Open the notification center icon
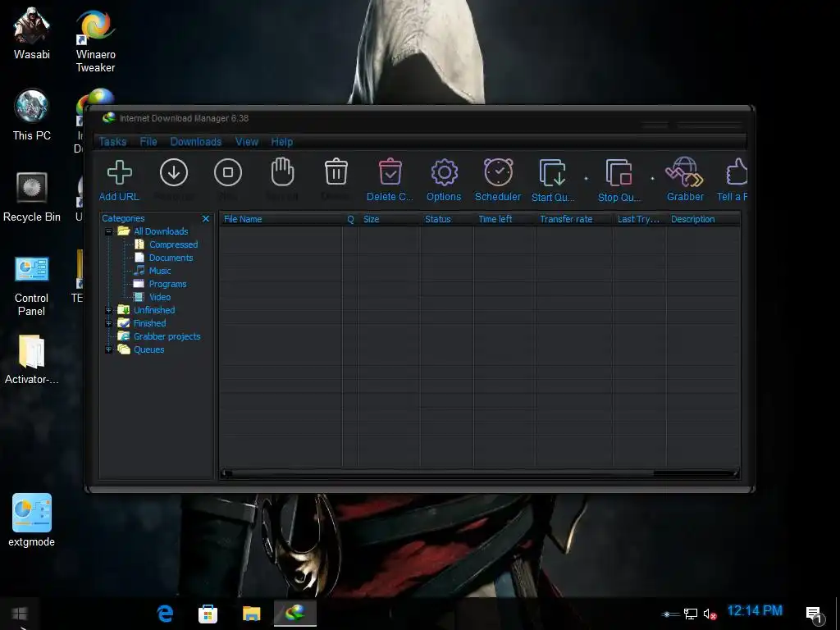840x630 pixels. [815, 614]
